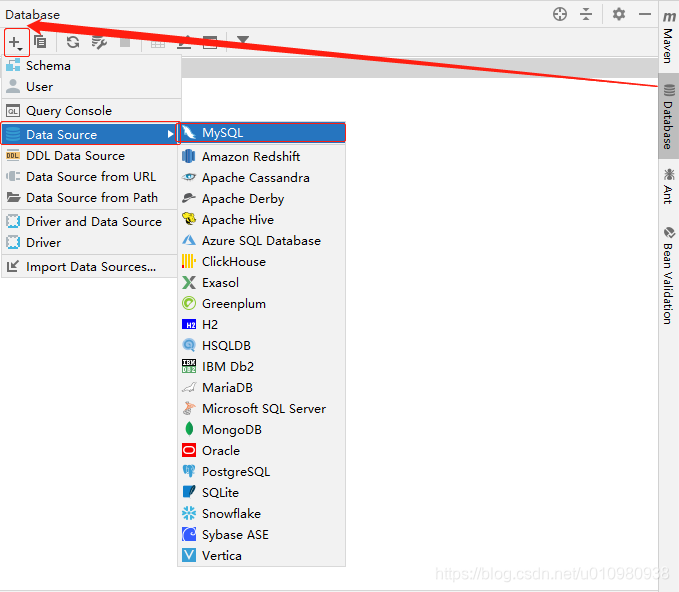Choose Data Source from URL
Image resolution: width=679 pixels, height=592 pixels.
click(x=90, y=177)
